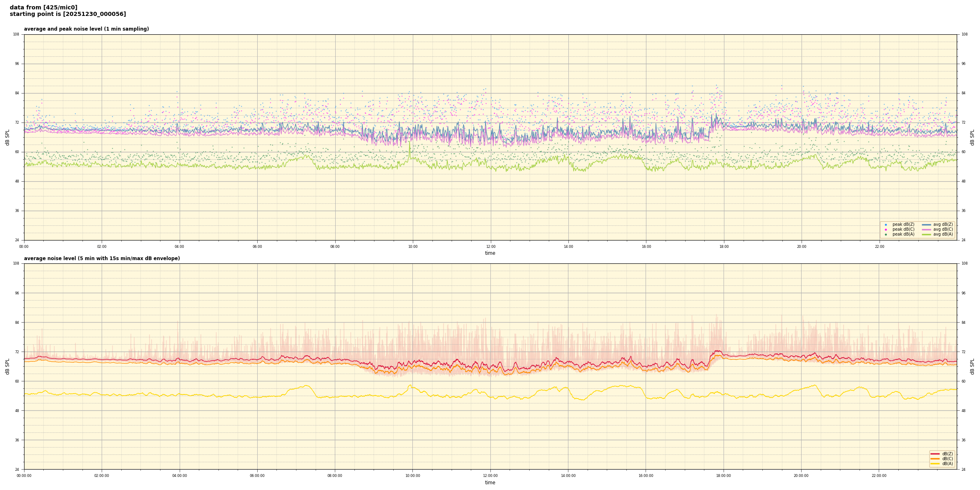Select the avg dB(C) legend line entry
The height and width of the screenshot is (490, 980).
click(x=927, y=229)
